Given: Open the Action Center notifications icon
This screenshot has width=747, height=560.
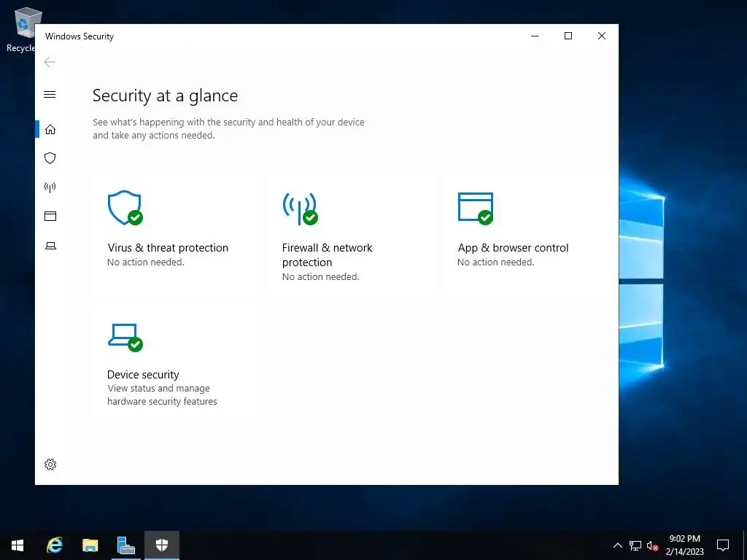Looking at the screenshot, I should coord(723,545).
